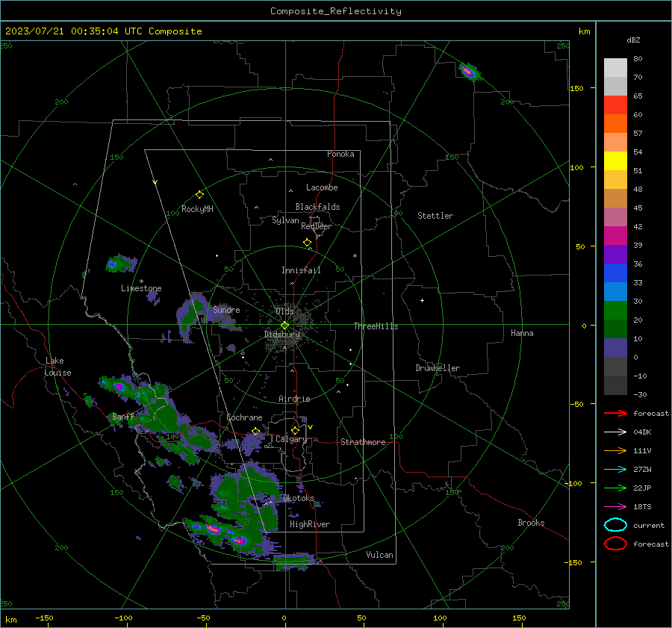
Task: Select the 80 dBZ light gray swatch
Action: (615, 68)
